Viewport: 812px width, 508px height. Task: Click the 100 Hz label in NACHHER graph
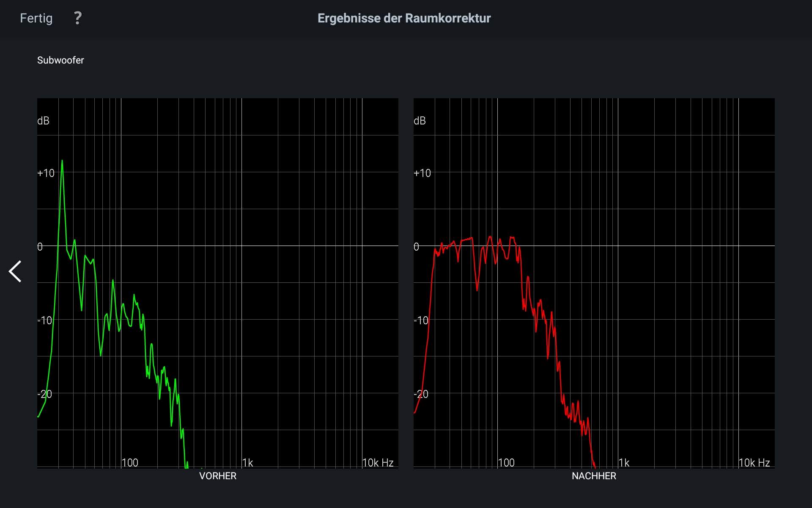506,463
